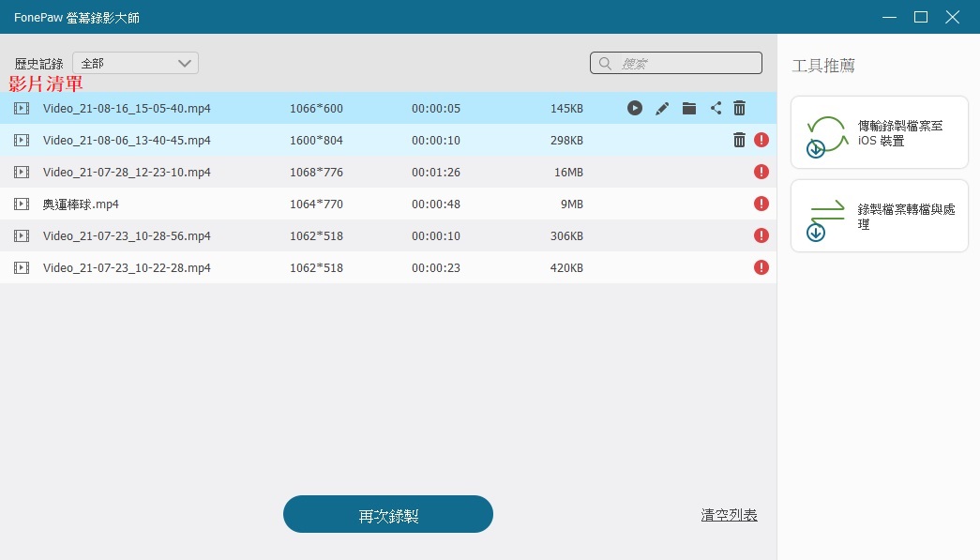Viewport: 980px width, 560px height.
Task: Click the 清空列表 link
Action: 729,515
